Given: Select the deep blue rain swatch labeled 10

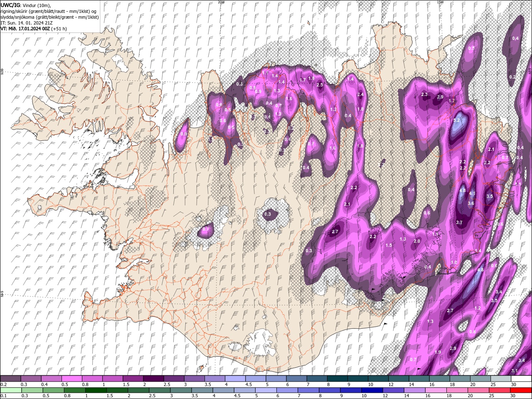Looking at the screenshot, I should pyautogui.click(x=372, y=390).
